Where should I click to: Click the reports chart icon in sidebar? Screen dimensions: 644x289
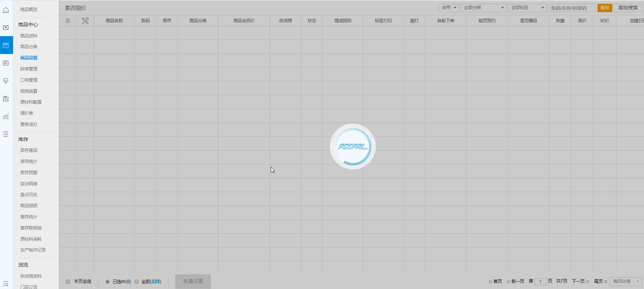click(x=6, y=116)
